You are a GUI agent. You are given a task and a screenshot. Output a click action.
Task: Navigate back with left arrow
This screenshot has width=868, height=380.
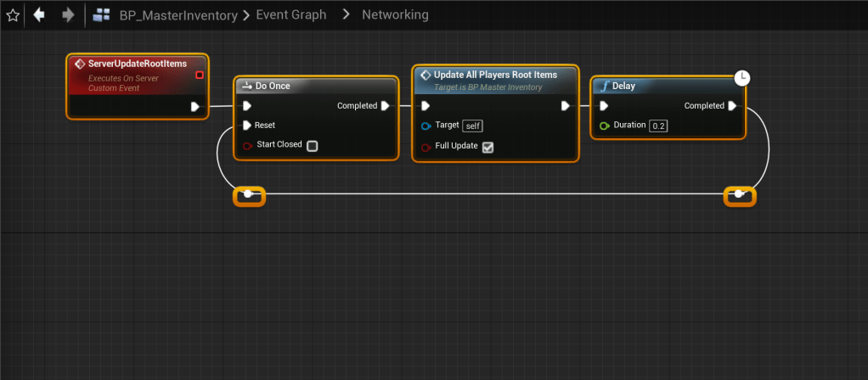(38, 14)
